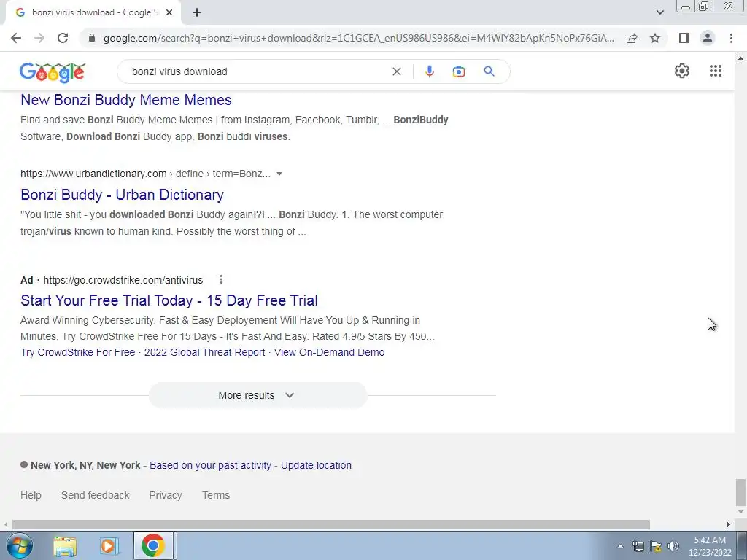Image resolution: width=747 pixels, height=560 pixels.
Task: Open Windows Explorer from the taskbar
Action: pyautogui.click(x=65, y=546)
